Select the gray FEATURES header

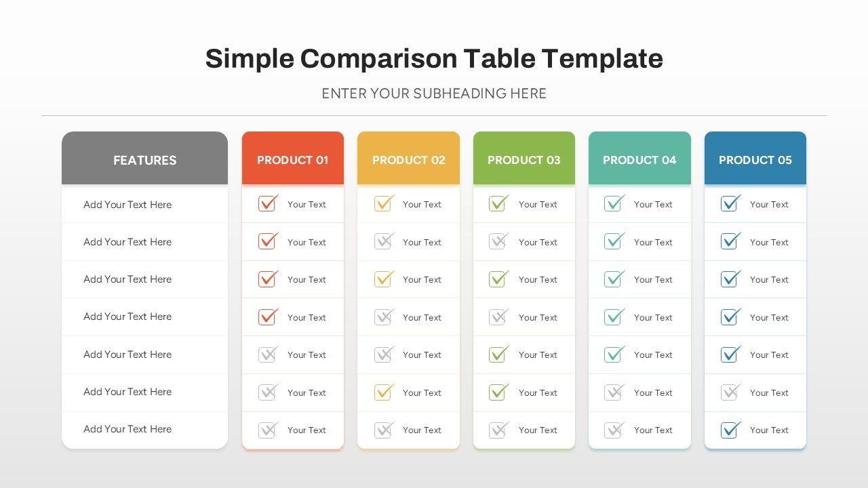click(x=144, y=160)
